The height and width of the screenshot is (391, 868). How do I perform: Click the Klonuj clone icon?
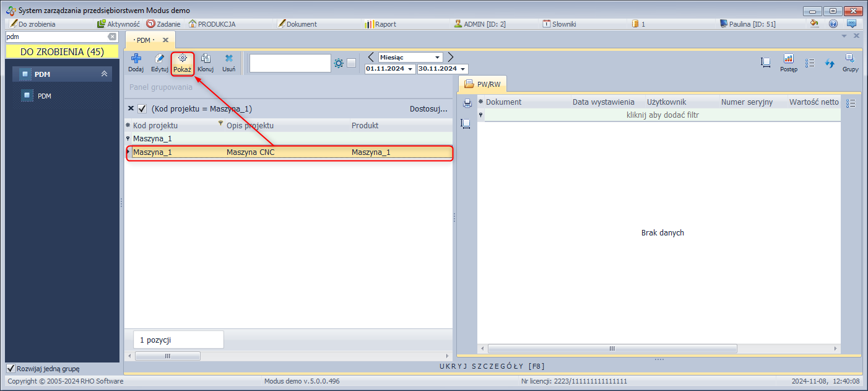pyautogui.click(x=206, y=59)
